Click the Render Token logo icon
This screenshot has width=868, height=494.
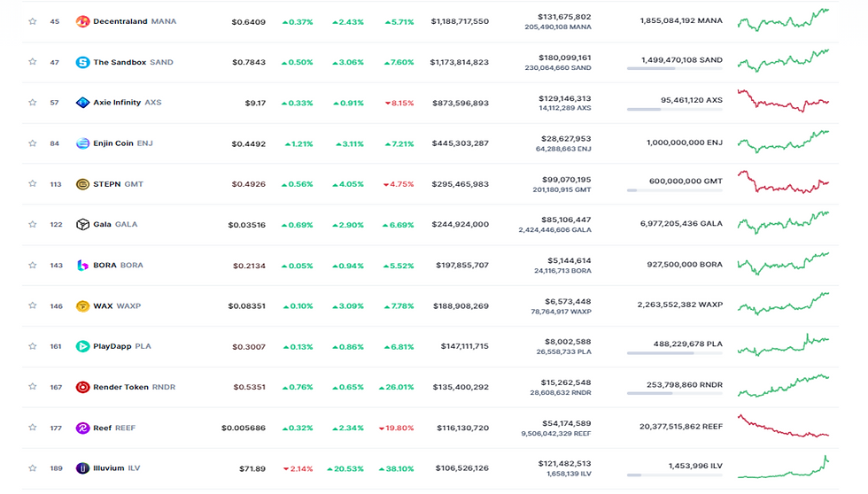pos(83,387)
